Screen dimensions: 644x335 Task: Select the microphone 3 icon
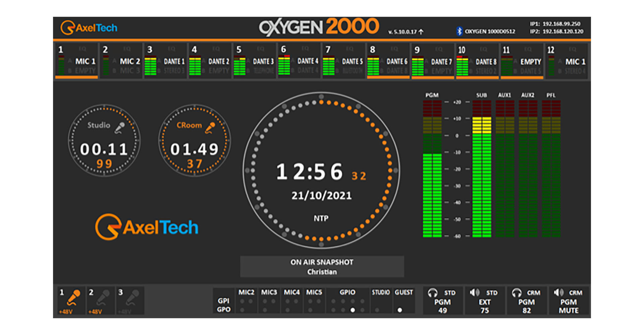click(x=132, y=297)
